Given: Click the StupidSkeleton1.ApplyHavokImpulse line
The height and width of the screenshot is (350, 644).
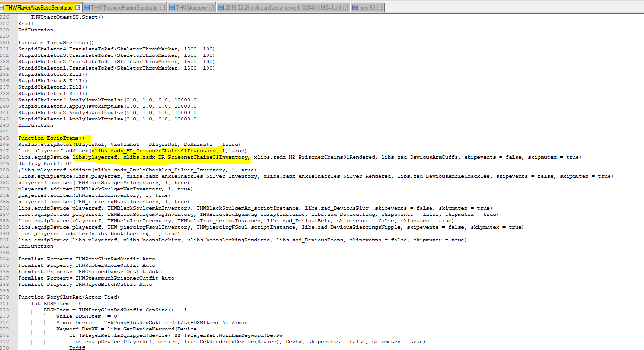Looking at the screenshot, I should tap(108, 119).
